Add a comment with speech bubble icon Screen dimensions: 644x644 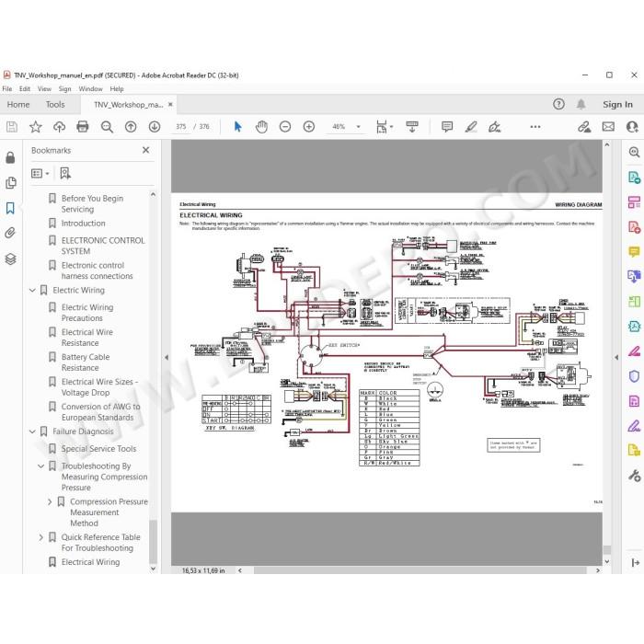(x=447, y=127)
